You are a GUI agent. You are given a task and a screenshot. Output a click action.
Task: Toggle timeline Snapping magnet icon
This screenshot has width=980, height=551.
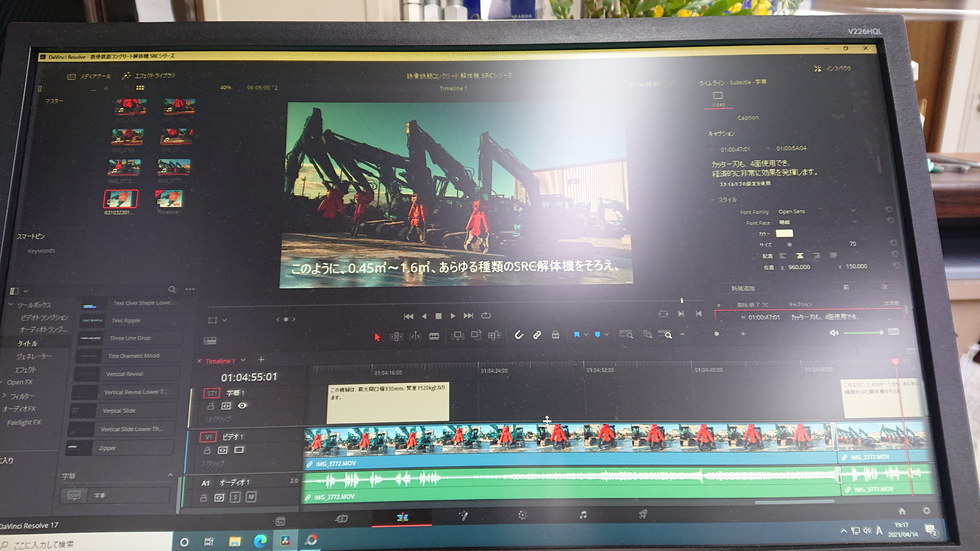pyautogui.click(x=519, y=335)
